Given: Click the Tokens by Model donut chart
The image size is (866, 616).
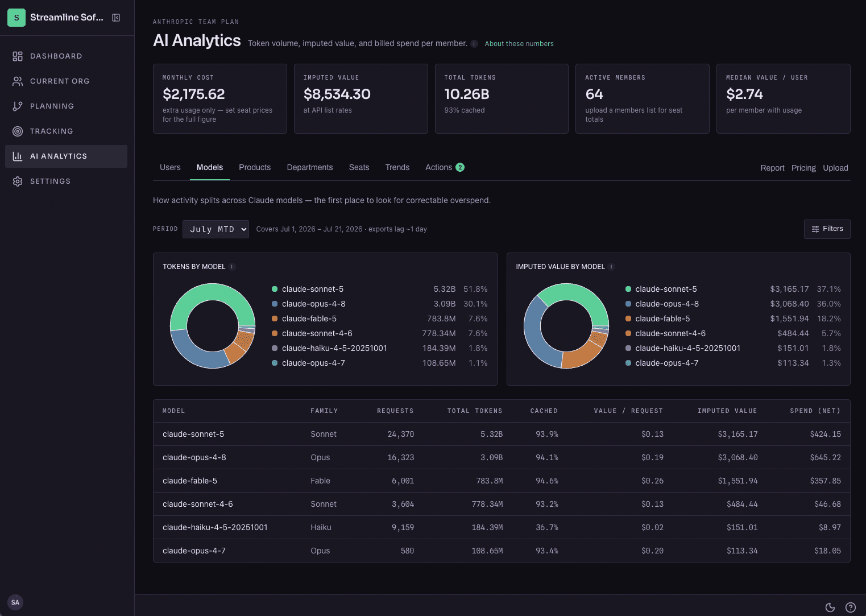Looking at the screenshot, I should 213,326.
